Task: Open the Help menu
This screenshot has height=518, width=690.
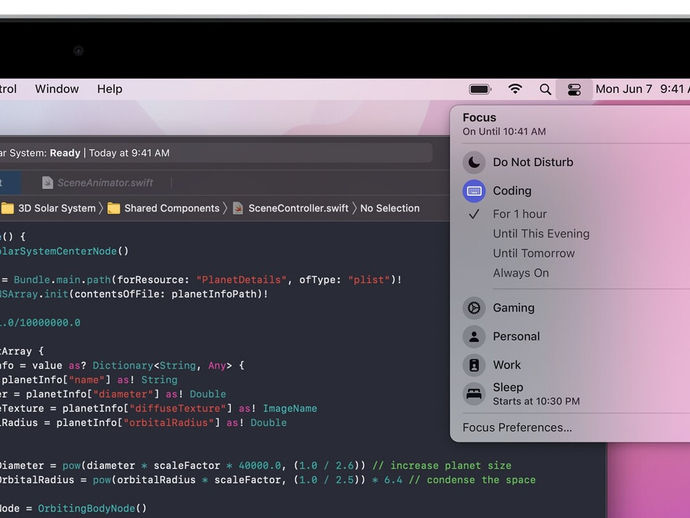Action: coord(110,89)
